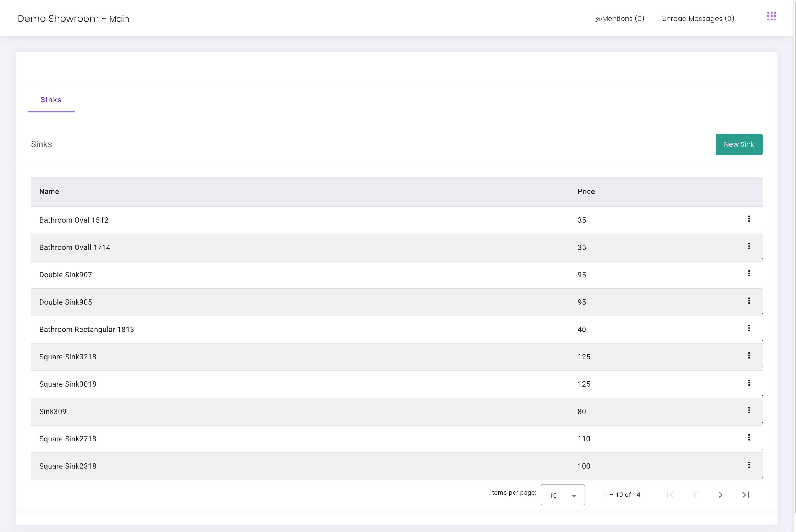Click the New Sink button
This screenshot has width=796, height=532.
point(739,144)
